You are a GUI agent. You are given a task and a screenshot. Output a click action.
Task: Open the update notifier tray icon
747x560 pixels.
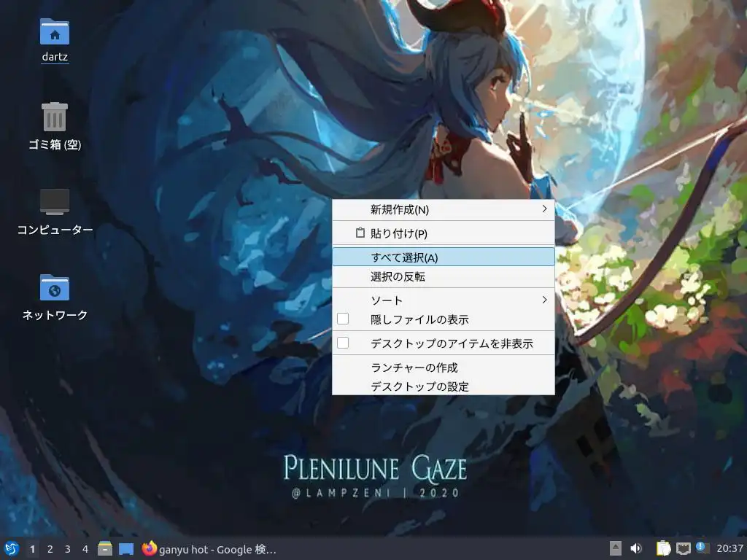[x=703, y=548]
